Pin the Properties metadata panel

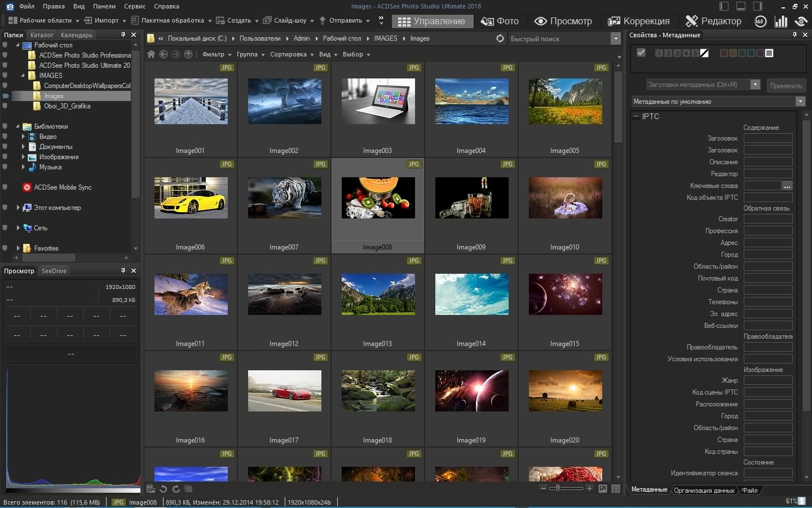[x=795, y=35]
